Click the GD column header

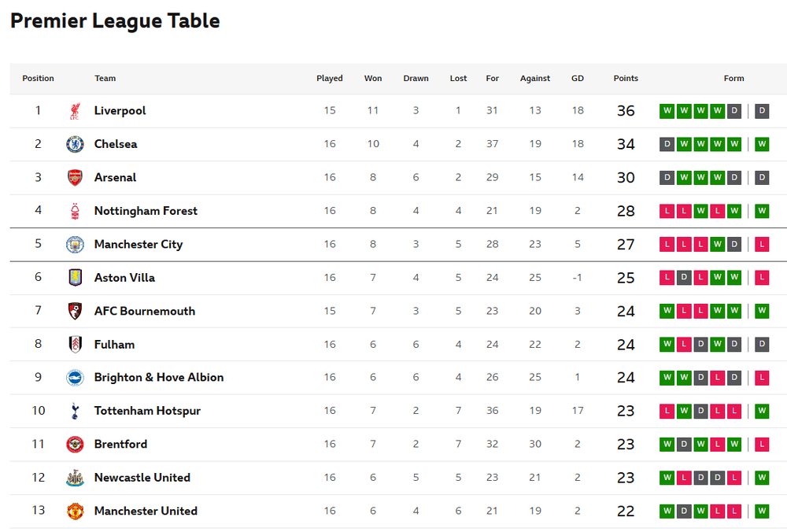(x=577, y=78)
